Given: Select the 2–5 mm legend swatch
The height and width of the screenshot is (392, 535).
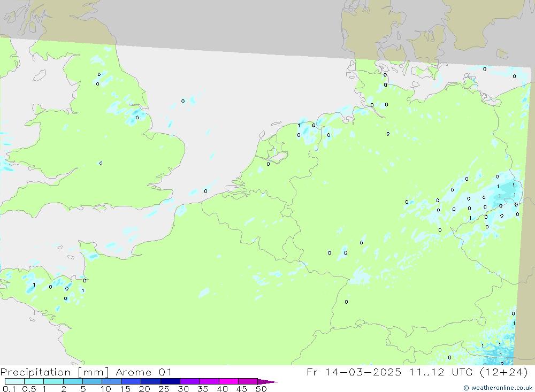Looking at the screenshot, I should (x=73, y=381).
